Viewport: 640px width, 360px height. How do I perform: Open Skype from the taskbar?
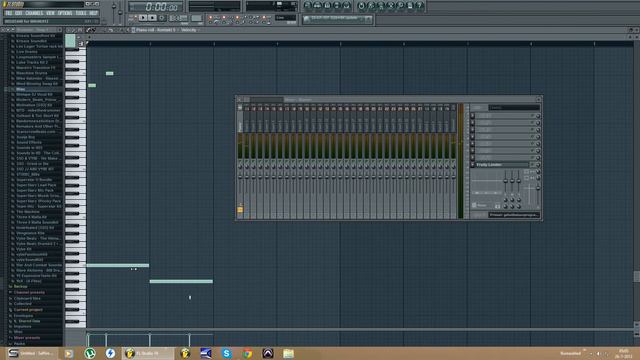pos(227,353)
